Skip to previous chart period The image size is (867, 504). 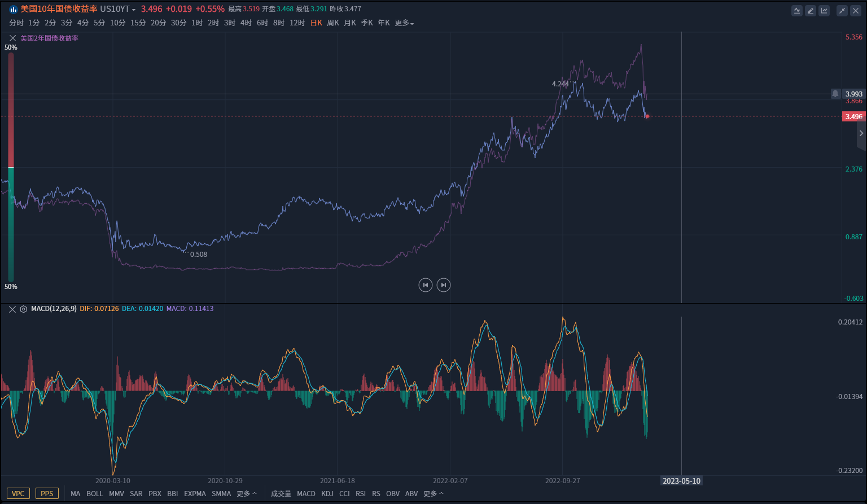(x=426, y=285)
